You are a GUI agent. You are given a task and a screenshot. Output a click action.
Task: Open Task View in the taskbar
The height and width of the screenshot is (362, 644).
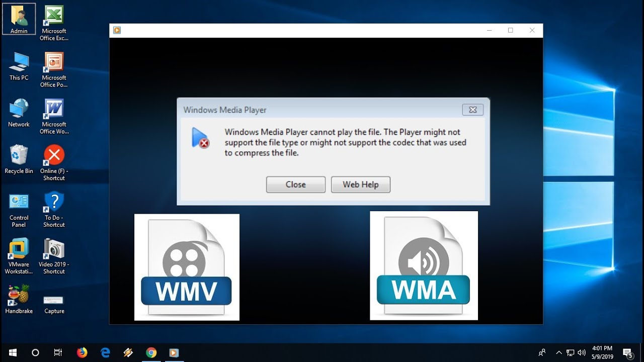click(58, 352)
